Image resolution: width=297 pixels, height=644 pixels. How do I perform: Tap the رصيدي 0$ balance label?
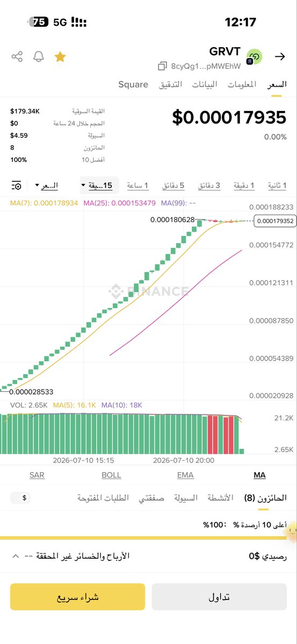pos(268,556)
